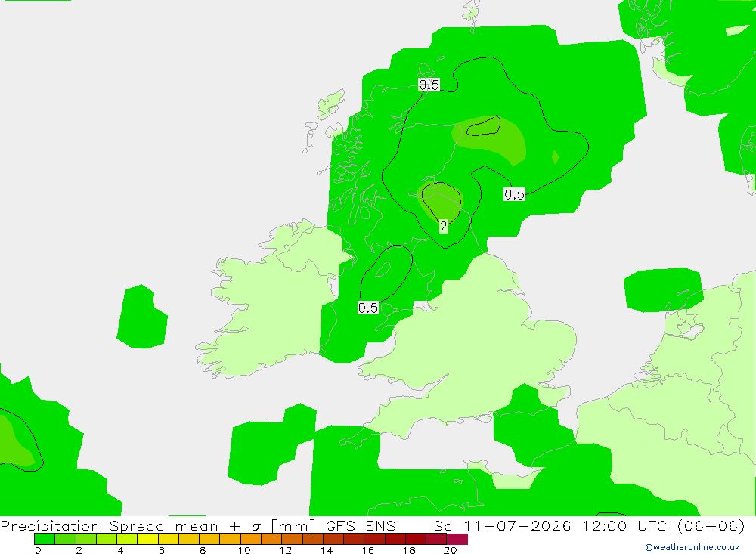Image resolution: width=756 pixels, height=554 pixels.
Task: Click the crimson legend swatch past 20
Action: 457,539
